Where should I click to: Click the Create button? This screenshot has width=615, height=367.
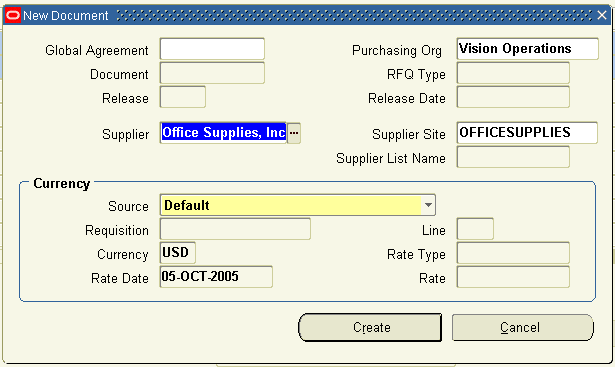pos(370,327)
